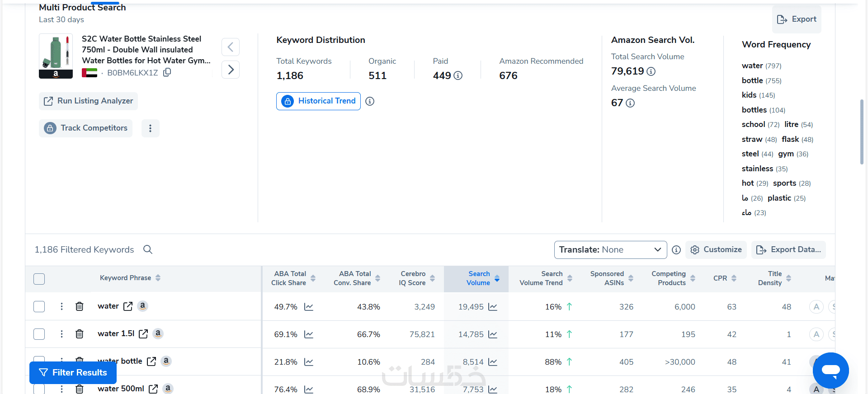
Task: Open the Filter Results panel
Action: [73, 373]
